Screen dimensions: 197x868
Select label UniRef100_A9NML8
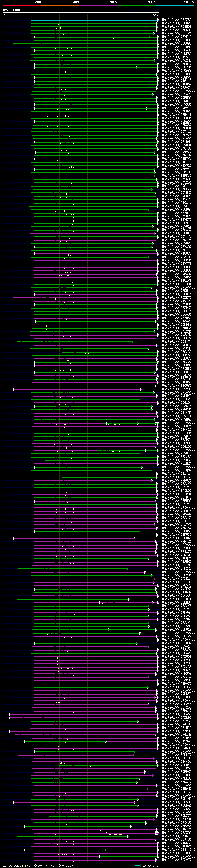click(x=177, y=101)
